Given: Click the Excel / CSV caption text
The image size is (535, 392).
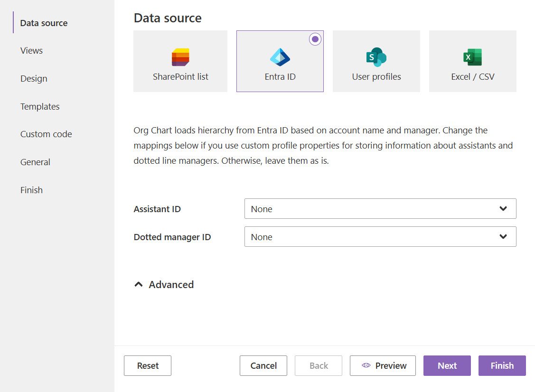Looking at the screenshot, I should pos(472,77).
